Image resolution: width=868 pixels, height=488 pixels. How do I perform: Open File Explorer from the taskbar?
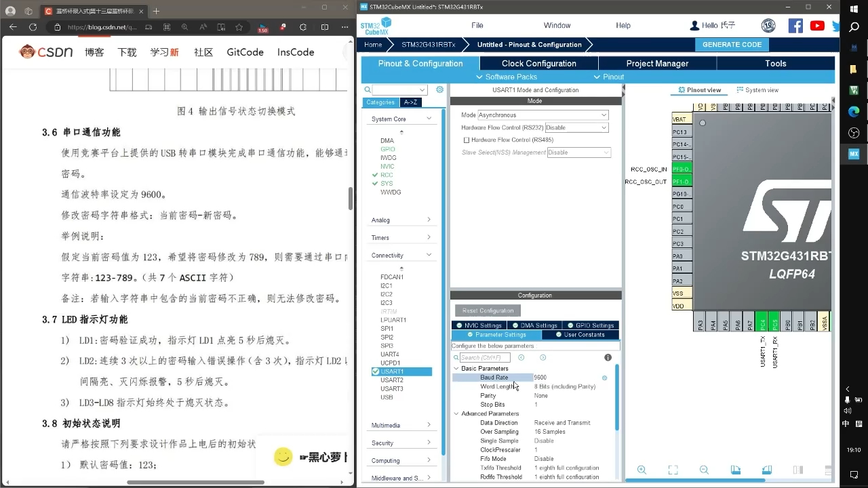point(854,69)
